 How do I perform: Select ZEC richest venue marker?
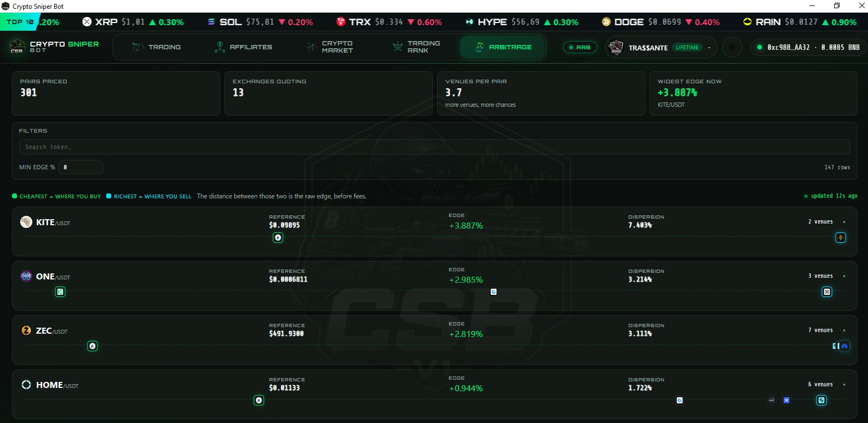coord(844,346)
